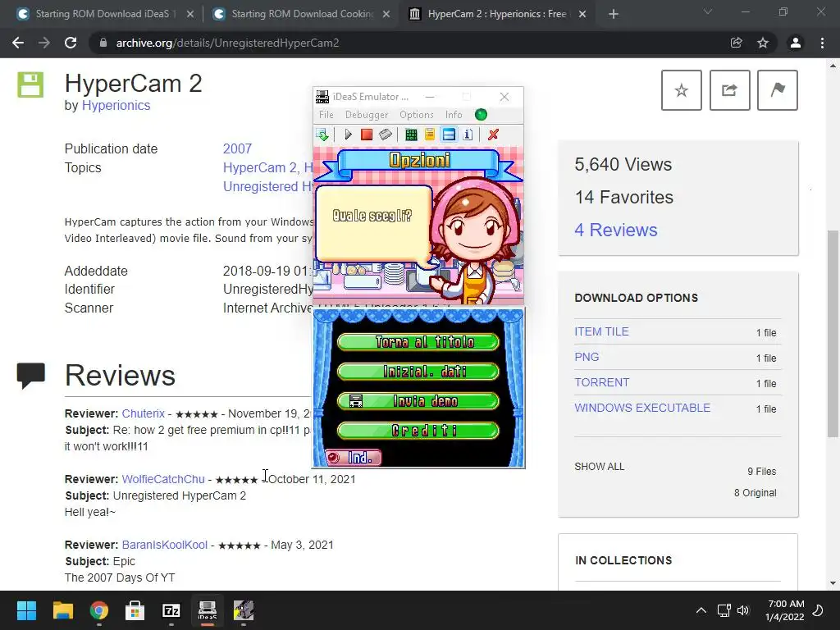
Task: Close the HyperCam 2 browser tab
Action: pyautogui.click(x=582, y=14)
